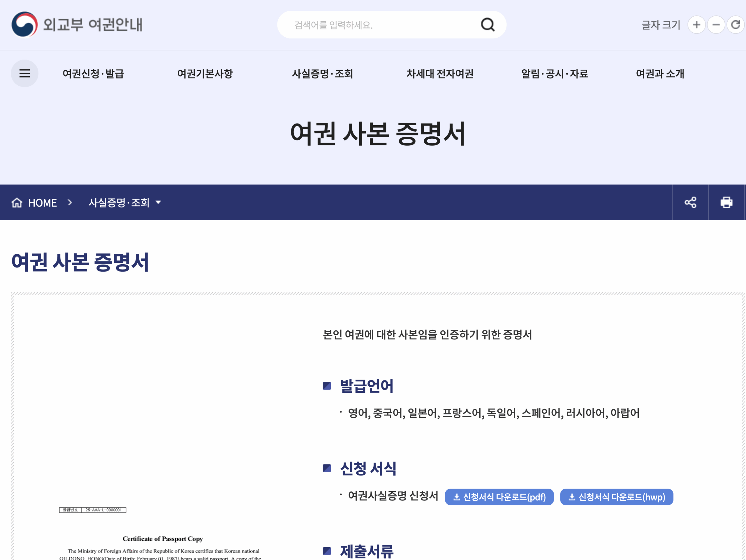Open the hamburger full menu
The width and height of the screenshot is (746, 560).
point(24,73)
